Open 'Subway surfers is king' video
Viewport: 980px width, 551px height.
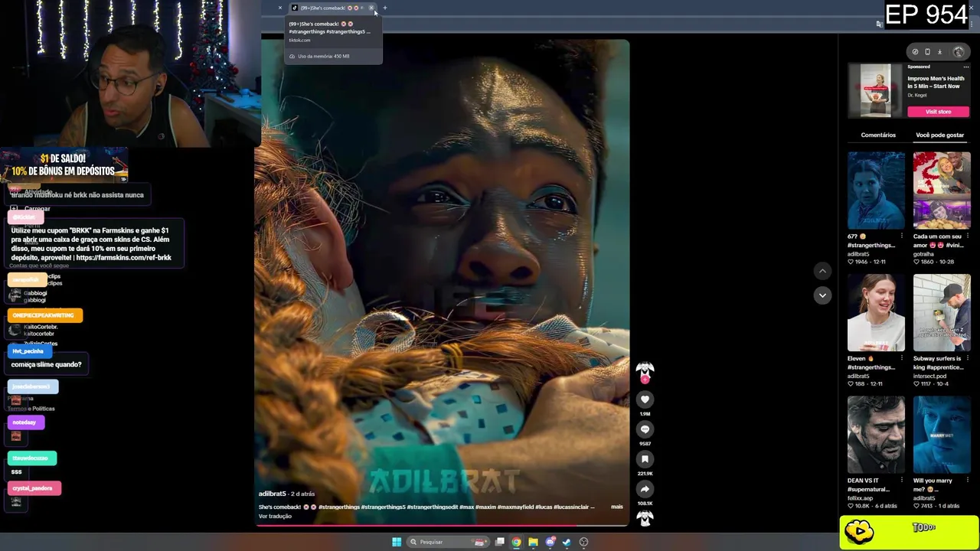tap(942, 312)
